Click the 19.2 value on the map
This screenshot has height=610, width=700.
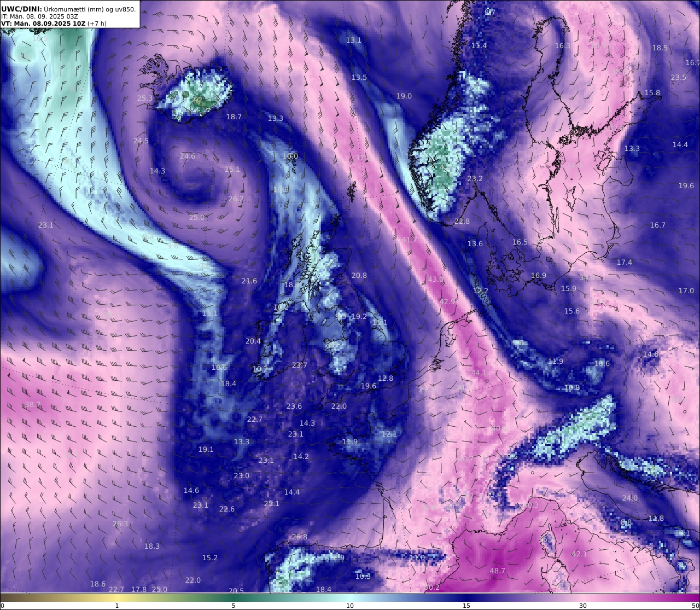[359, 316]
